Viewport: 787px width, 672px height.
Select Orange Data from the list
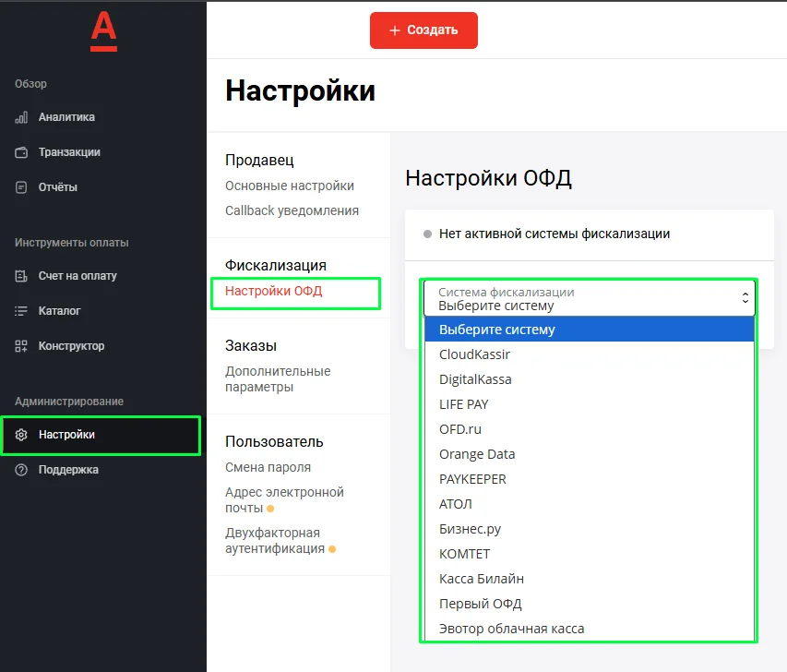coord(590,454)
